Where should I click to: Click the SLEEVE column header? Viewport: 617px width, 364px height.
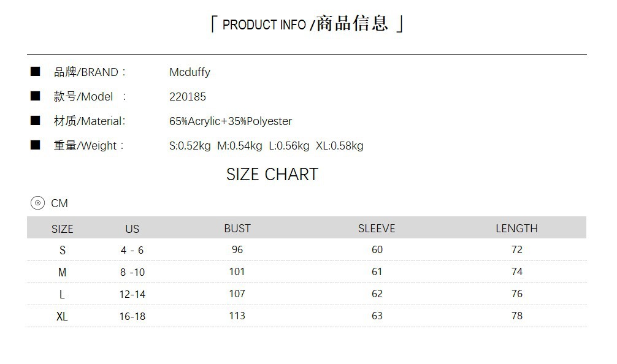tap(377, 228)
